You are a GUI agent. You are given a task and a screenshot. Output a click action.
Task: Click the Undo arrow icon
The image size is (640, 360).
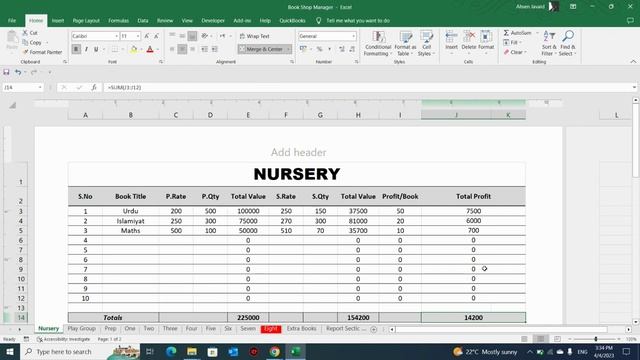pyautogui.click(x=18, y=72)
